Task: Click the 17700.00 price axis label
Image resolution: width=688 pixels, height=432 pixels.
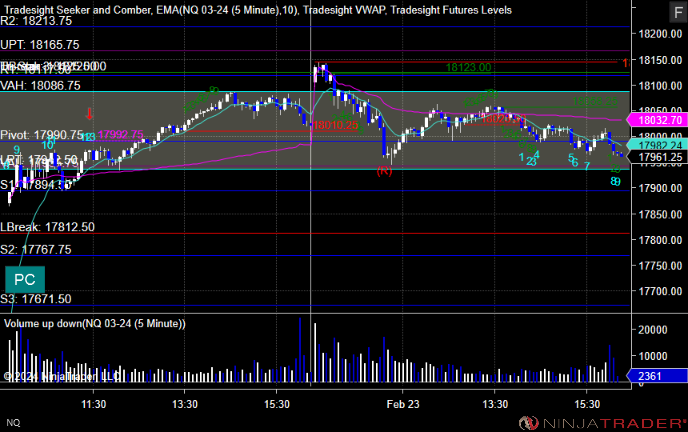Action: coord(660,291)
